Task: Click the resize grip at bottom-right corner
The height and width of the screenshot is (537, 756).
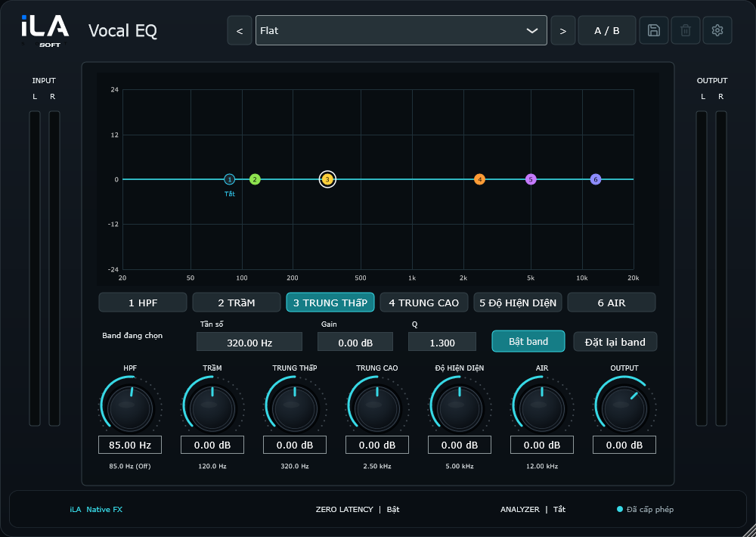Action: [x=748, y=529]
